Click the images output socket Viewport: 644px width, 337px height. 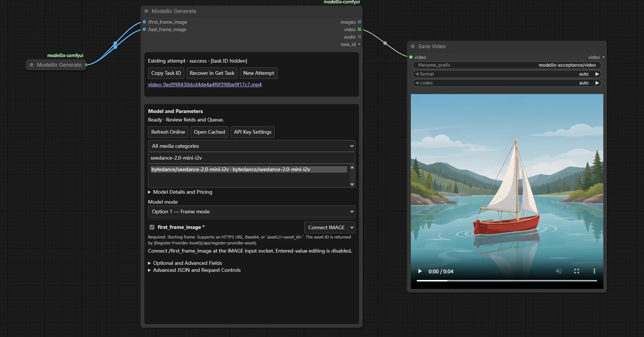point(359,22)
